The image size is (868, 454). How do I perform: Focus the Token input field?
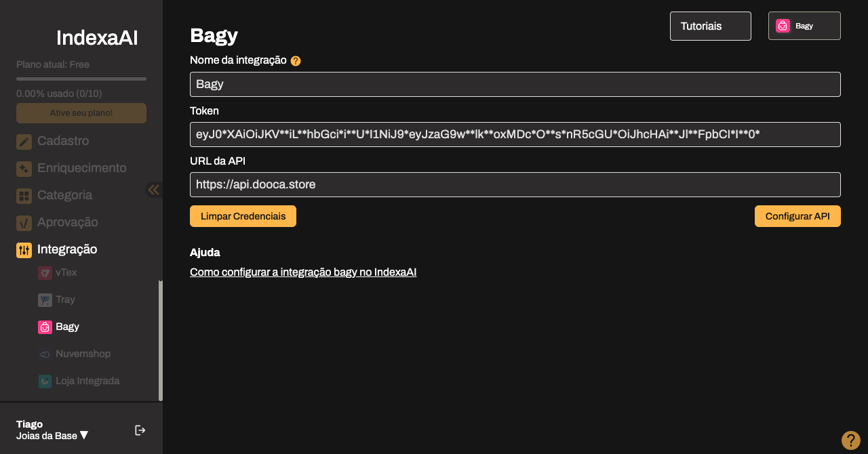click(515, 135)
